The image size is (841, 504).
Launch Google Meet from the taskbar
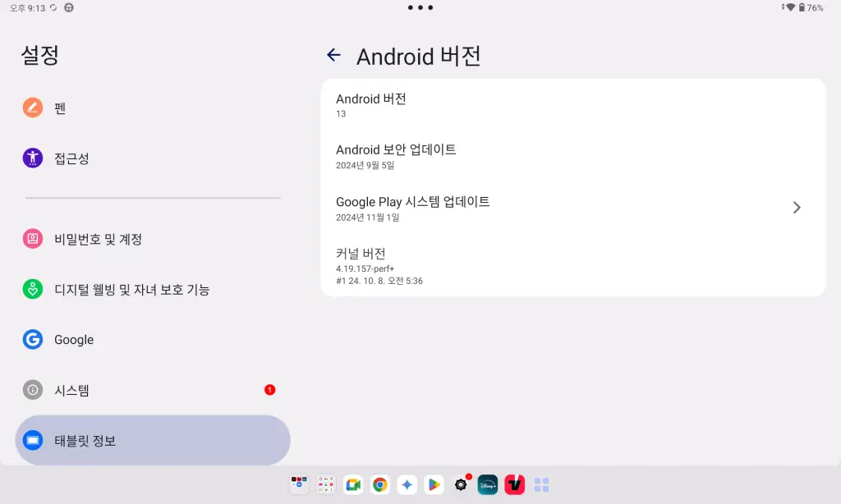(353, 484)
